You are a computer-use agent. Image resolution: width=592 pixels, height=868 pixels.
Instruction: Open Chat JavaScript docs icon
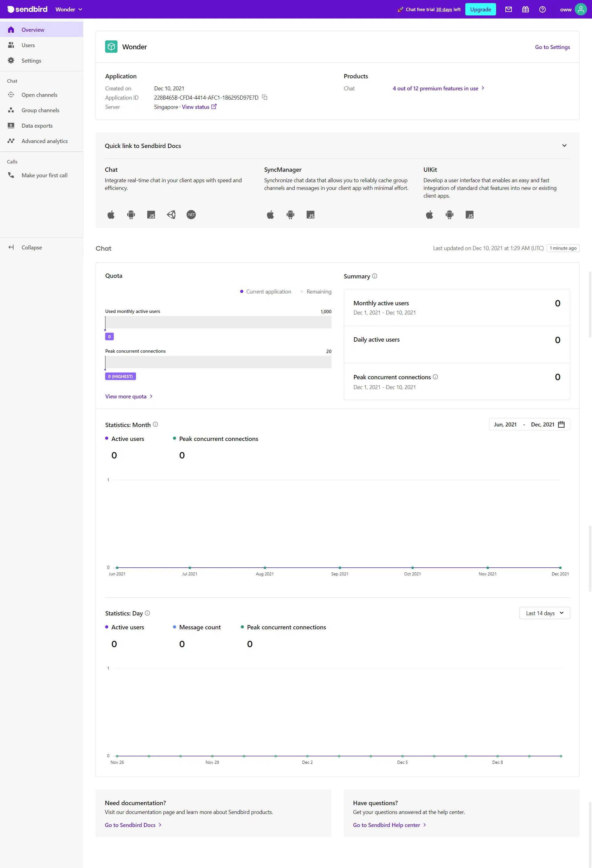click(x=151, y=215)
